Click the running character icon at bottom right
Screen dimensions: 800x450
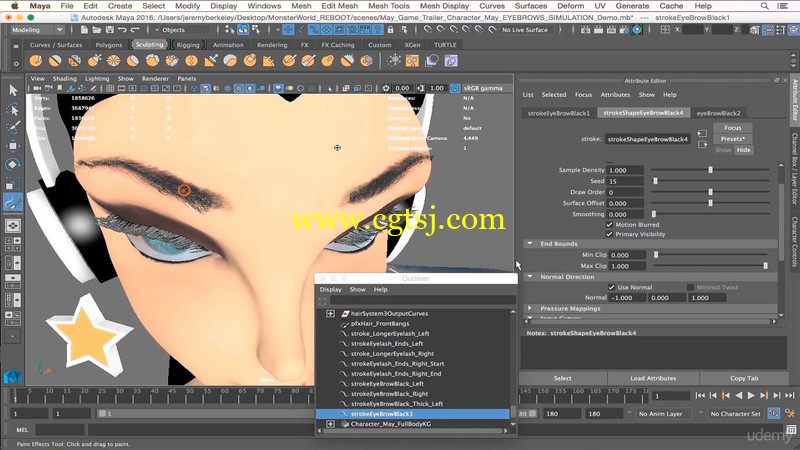coord(790,414)
